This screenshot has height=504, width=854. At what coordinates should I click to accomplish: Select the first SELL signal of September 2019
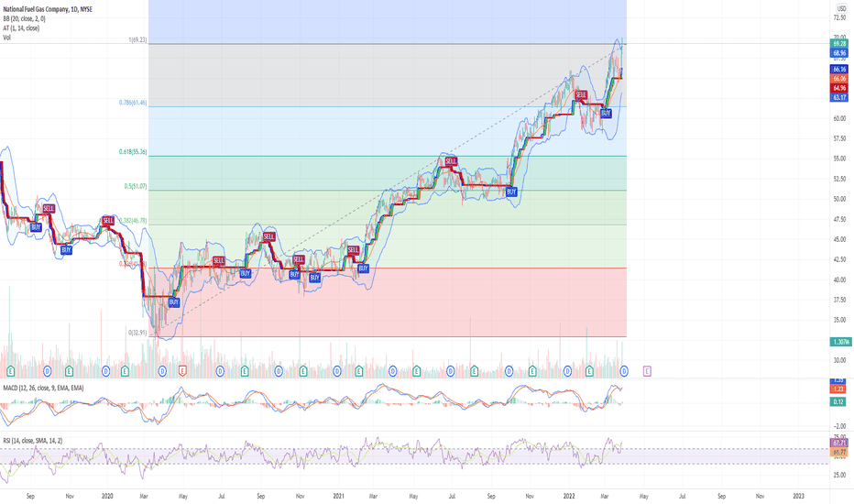tap(49, 208)
